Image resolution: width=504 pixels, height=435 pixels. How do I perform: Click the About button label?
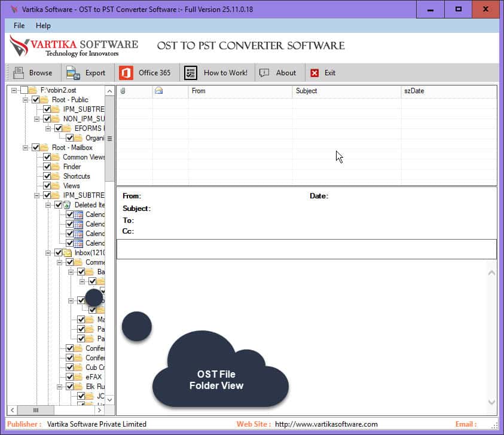286,73
